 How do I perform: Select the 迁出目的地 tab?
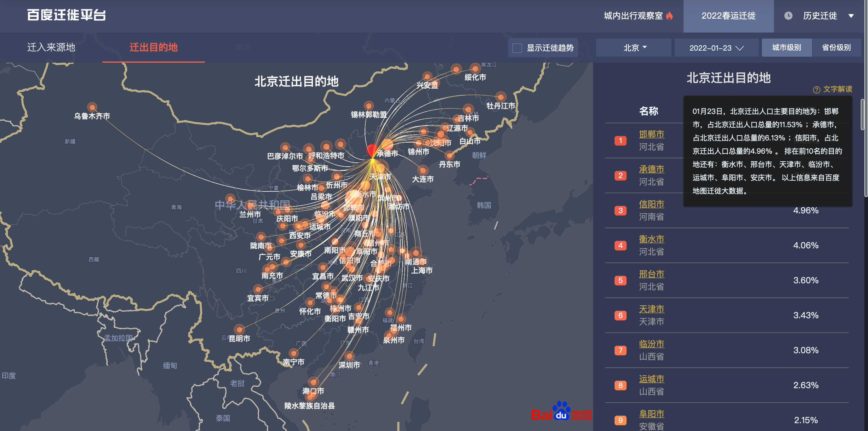(154, 47)
